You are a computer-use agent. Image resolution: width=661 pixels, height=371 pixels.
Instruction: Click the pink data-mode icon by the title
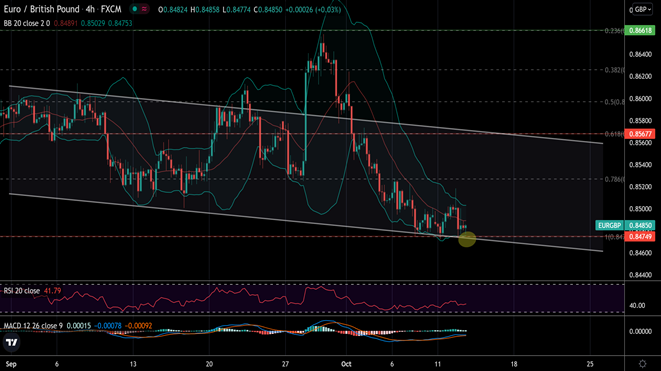tap(145, 9)
